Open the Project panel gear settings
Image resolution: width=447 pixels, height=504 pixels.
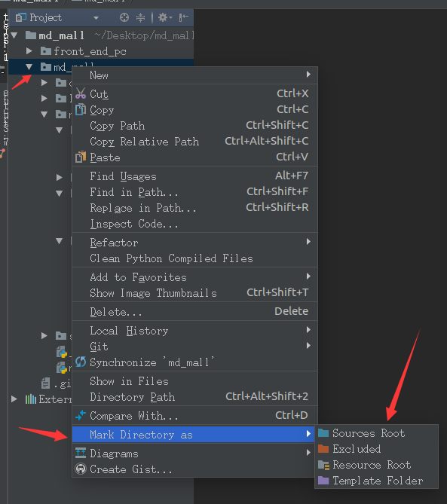click(x=165, y=17)
